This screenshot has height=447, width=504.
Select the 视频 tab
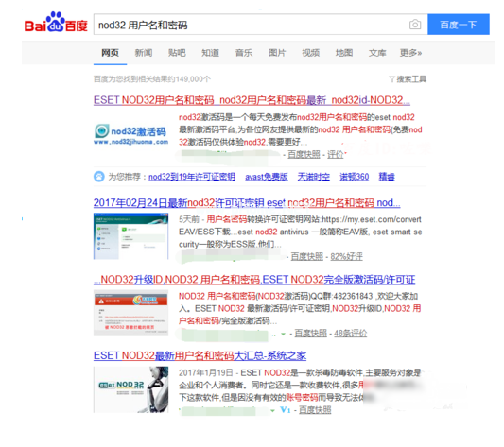pyautogui.click(x=311, y=53)
